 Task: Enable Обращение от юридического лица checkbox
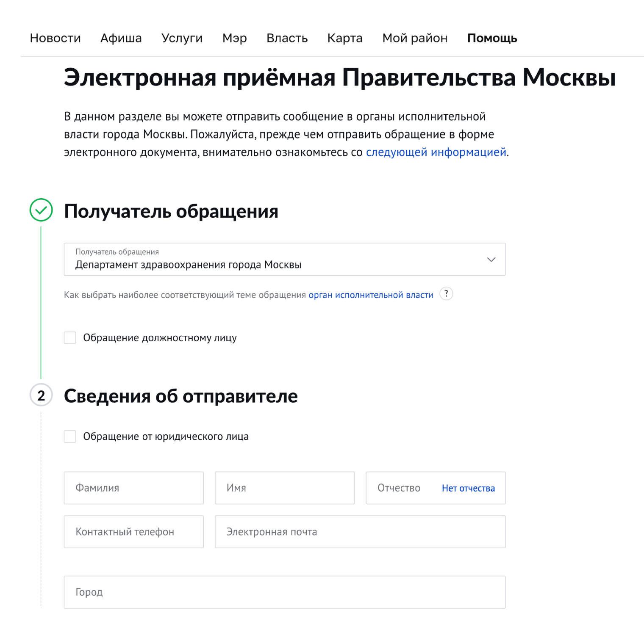[x=70, y=437]
